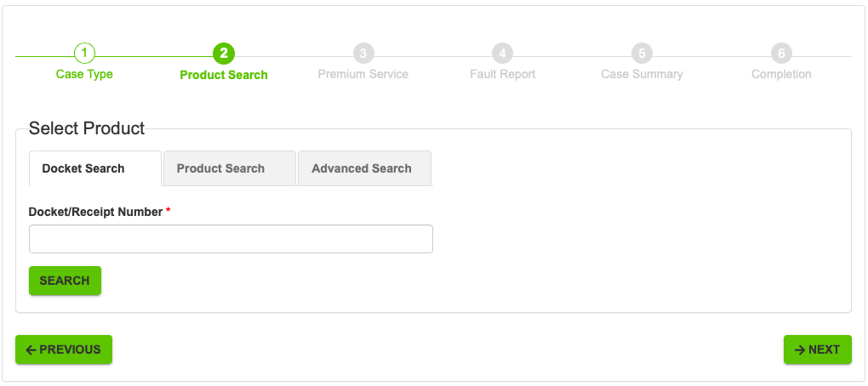Click the Case Type step label
The height and width of the screenshot is (386, 868).
coord(84,74)
